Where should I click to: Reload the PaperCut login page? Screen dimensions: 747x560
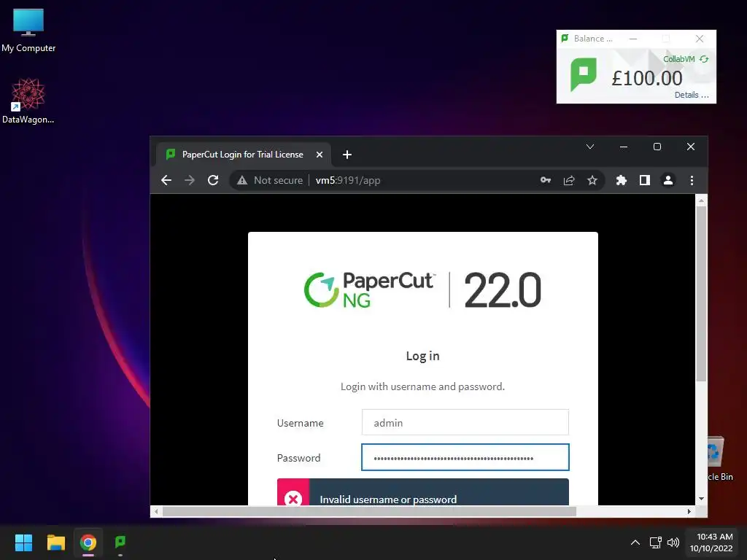pos(213,181)
